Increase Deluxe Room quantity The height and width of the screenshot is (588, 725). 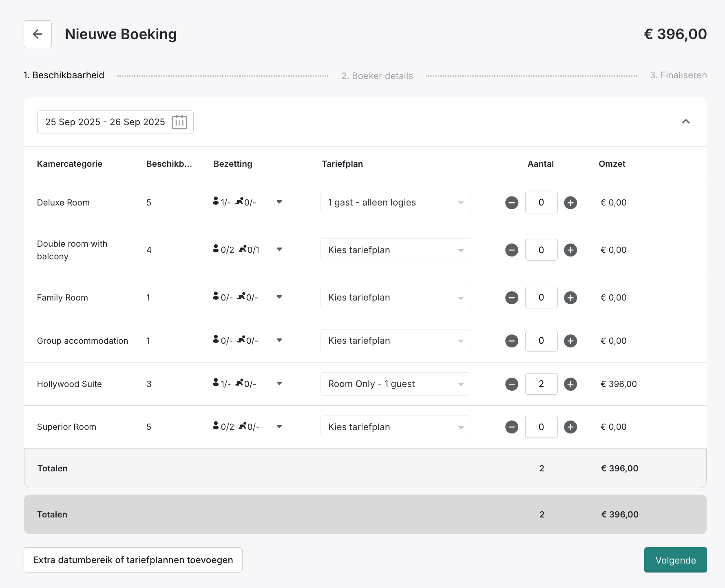click(570, 203)
